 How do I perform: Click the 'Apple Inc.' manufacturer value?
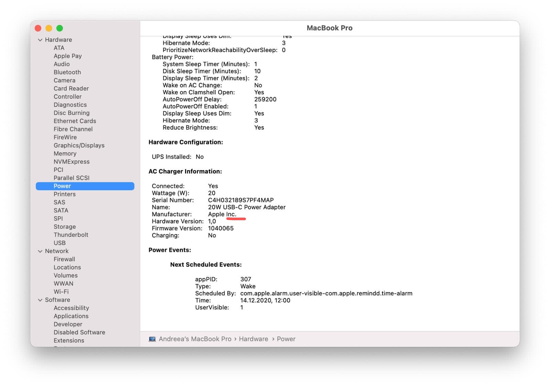(x=222, y=214)
